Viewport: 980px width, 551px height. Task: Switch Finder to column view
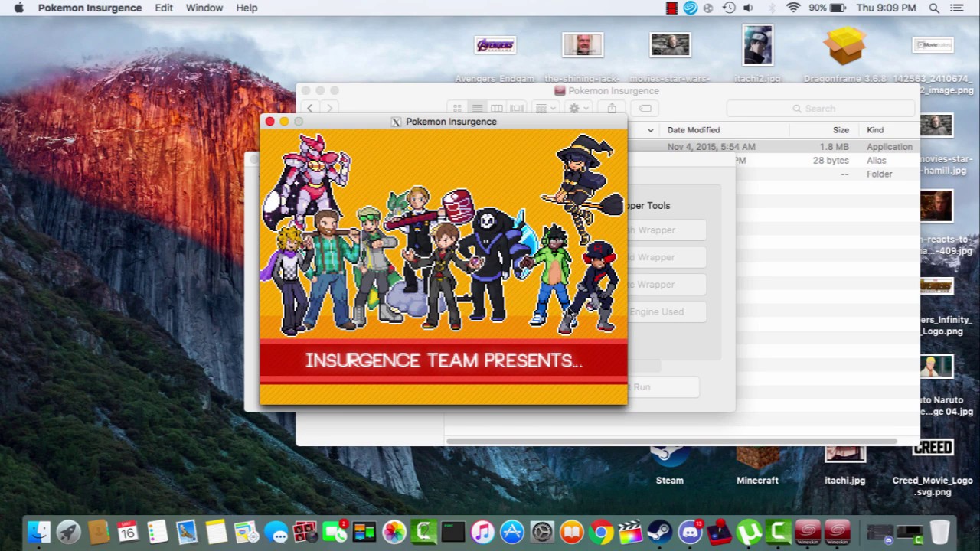pos(497,109)
